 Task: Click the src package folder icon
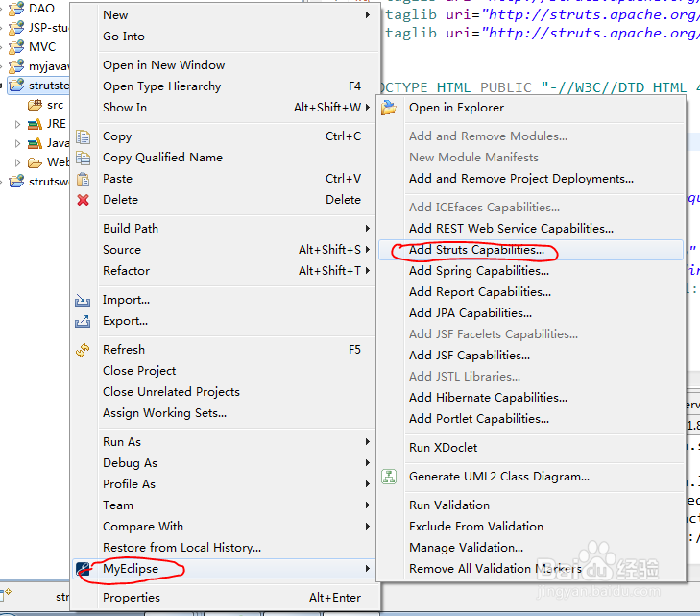(x=36, y=105)
